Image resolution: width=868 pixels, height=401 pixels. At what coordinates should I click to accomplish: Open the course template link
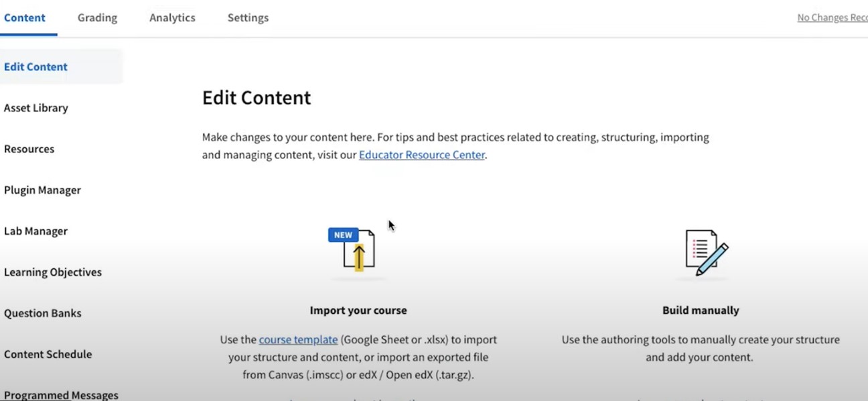click(x=298, y=340)
